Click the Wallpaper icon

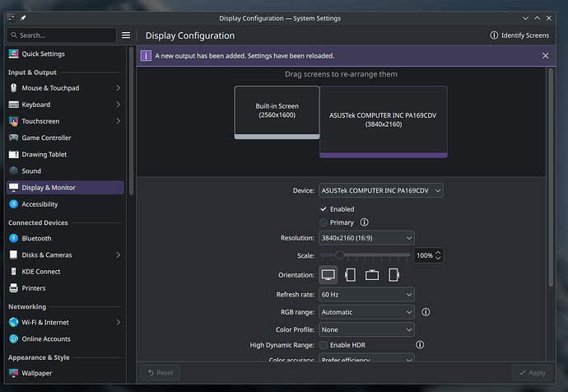pos(13,373)
